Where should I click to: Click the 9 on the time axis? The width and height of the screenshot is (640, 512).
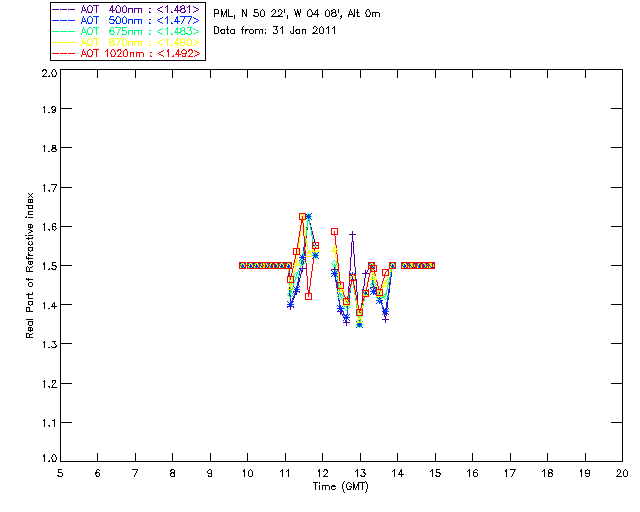tap(210, 473)
